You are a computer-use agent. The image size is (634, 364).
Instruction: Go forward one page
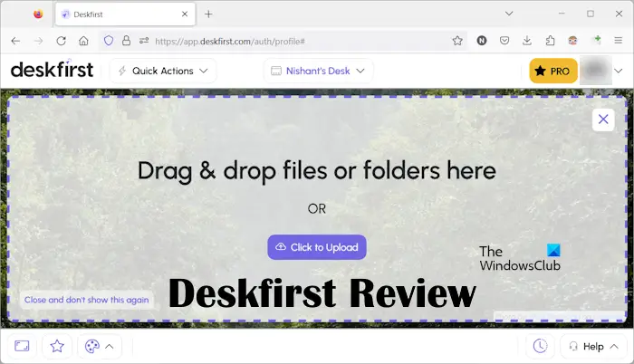[38, 41]
